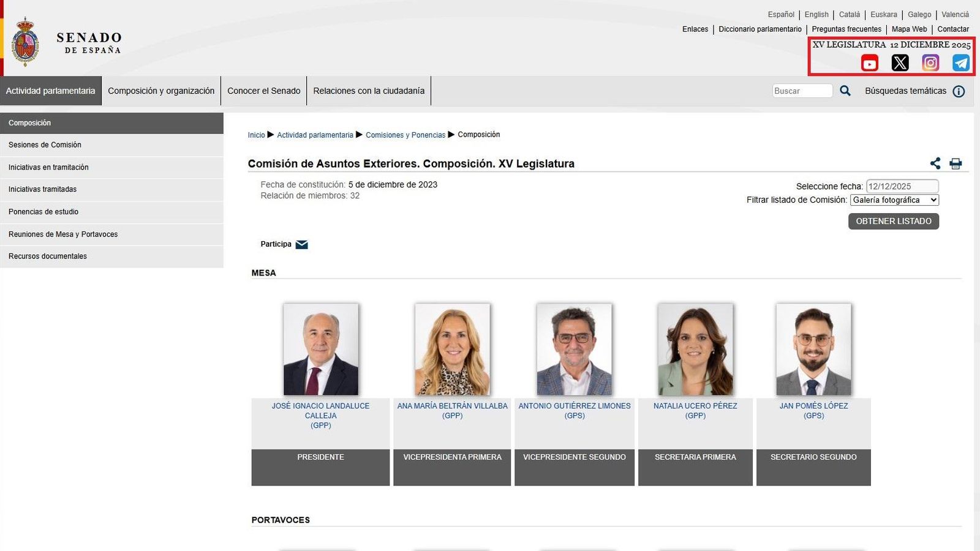980x551 pixels.
Task: Click the print icon
Action: (956, 163)
